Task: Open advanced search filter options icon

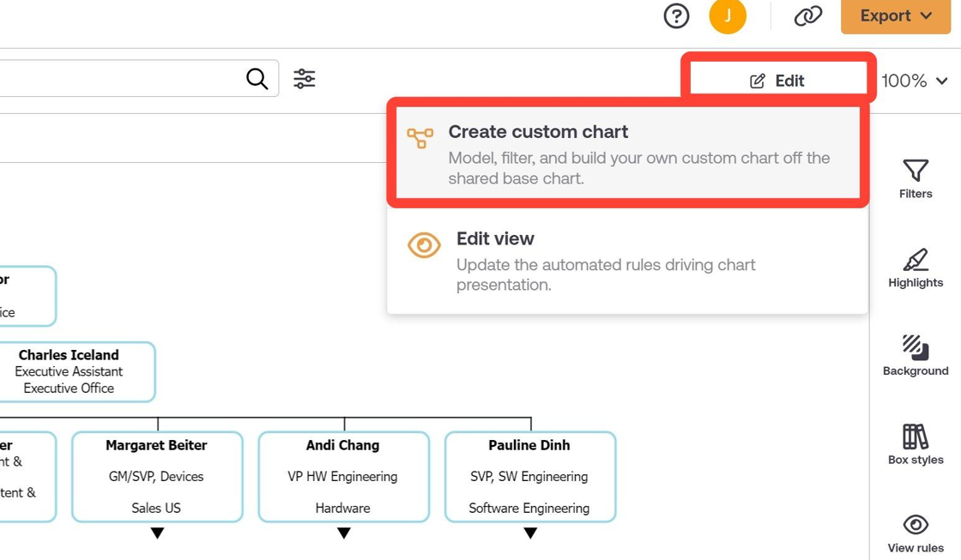Action: click(x=305, y=78)
